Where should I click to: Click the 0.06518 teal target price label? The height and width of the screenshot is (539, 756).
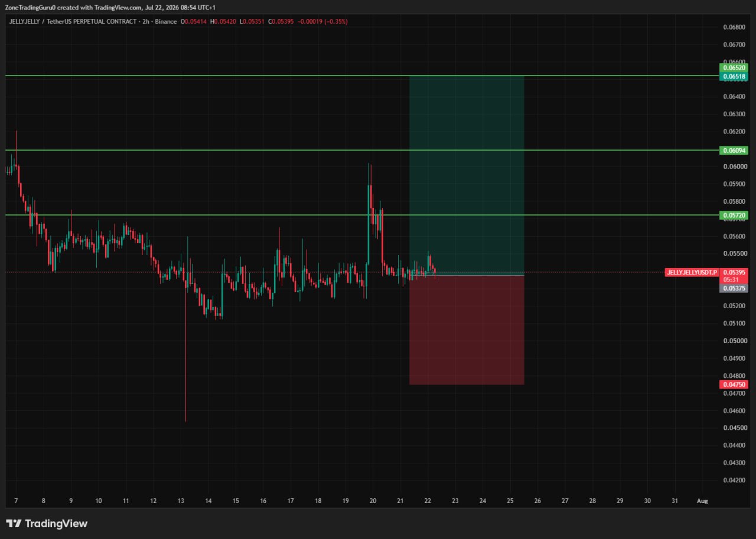pyautogui.click(x=734, y=76)
